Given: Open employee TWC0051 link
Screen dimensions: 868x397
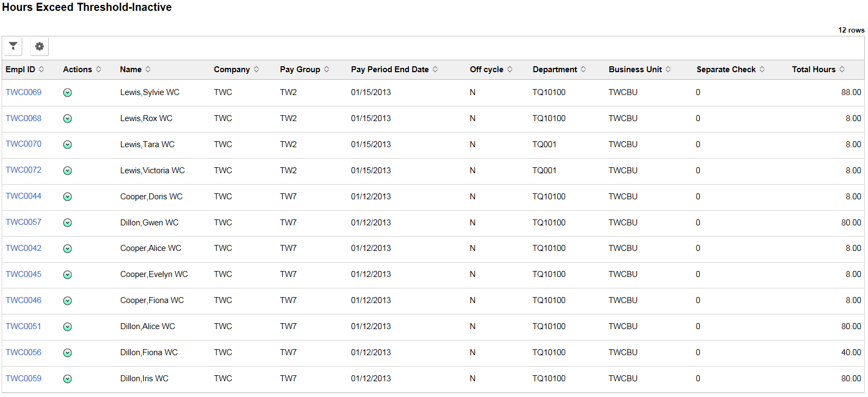Looking at the screenshot, I should pyautogui.click(x=23, y=326).
